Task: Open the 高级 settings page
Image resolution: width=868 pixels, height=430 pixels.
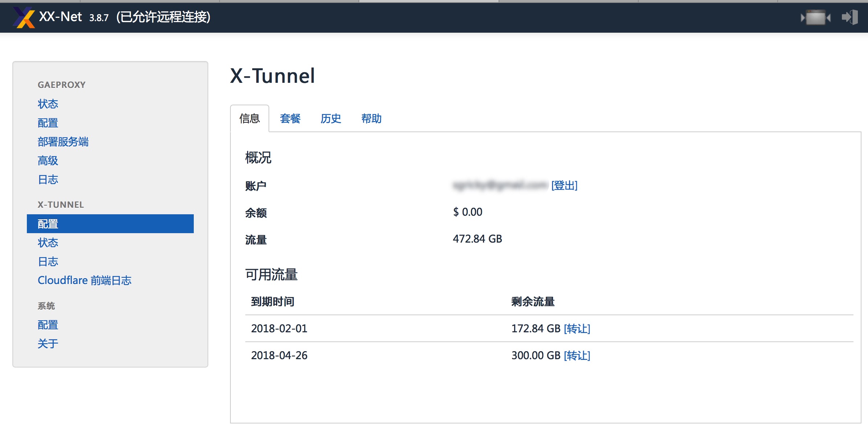Action: coord(48,161)
